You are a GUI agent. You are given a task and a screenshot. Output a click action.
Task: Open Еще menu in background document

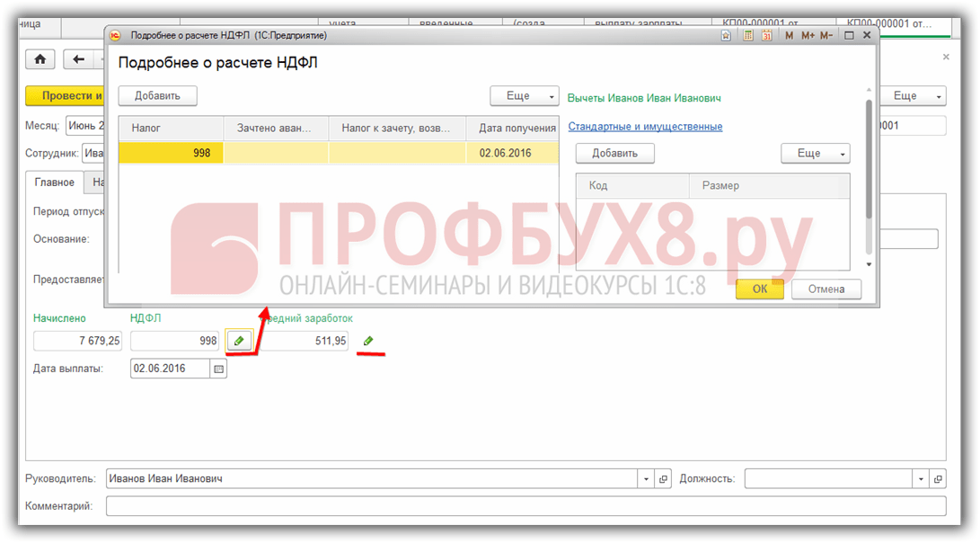tap(913, 95)
